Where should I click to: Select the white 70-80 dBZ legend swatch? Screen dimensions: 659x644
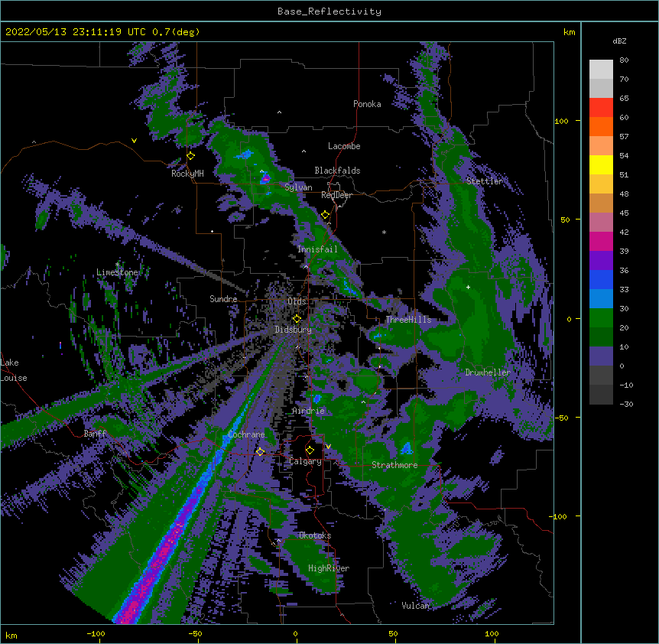click(601, 70)
